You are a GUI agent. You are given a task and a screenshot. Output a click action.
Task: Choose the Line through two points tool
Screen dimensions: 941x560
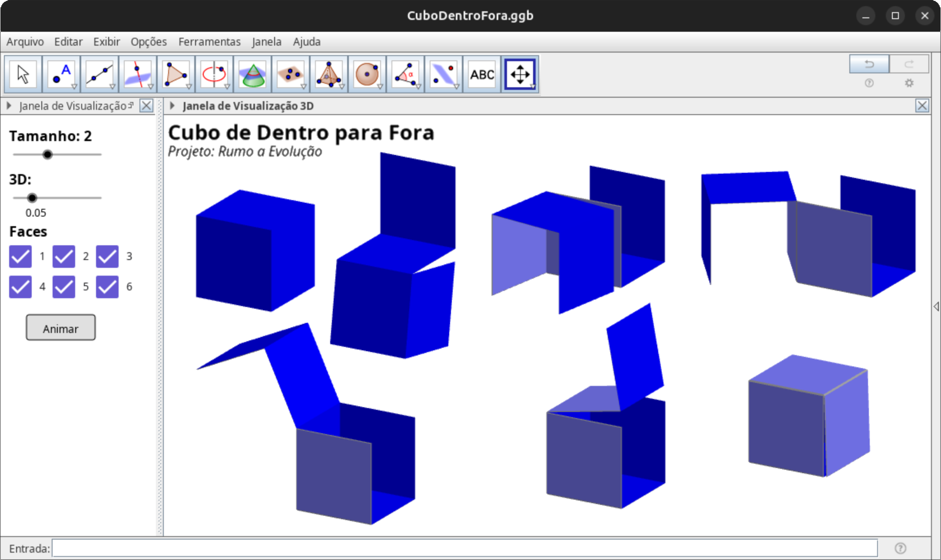point(99,74)
